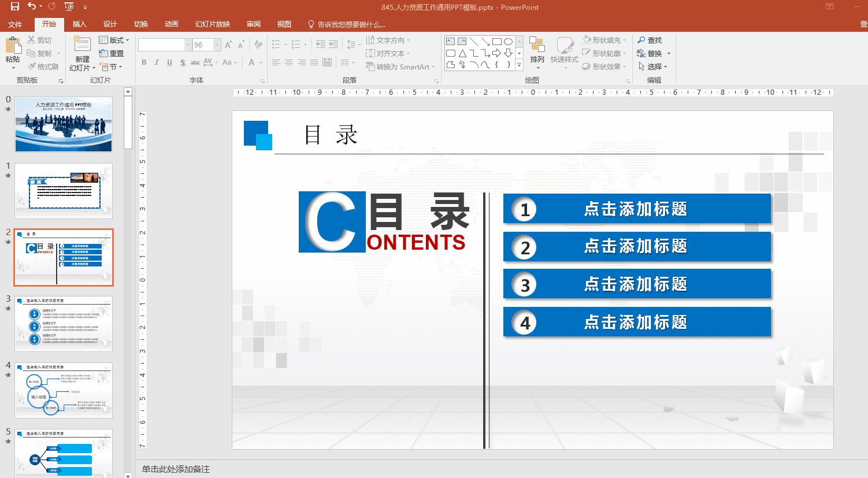Image resolution: width=868 pixels, height=478 pixels.
Task: Open the Arrange (排列) menu
Action: pyautogui.click(x=537, y=53)
